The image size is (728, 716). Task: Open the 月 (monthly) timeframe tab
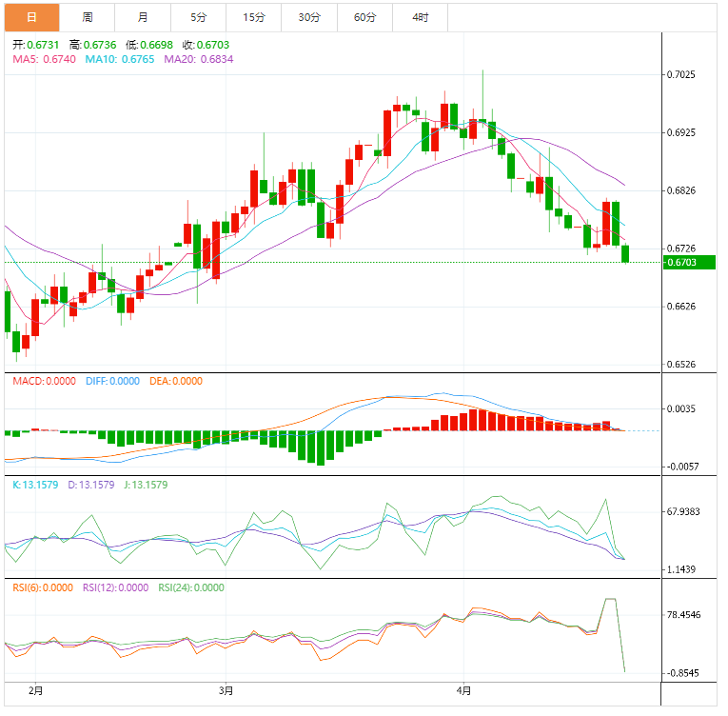click(x=143, y=17)
